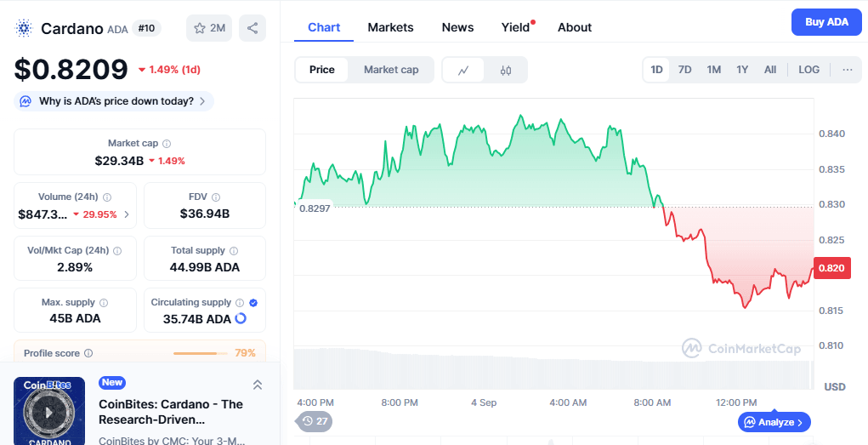Select 1M time range
Screen dimensions: 868x445
713,70
